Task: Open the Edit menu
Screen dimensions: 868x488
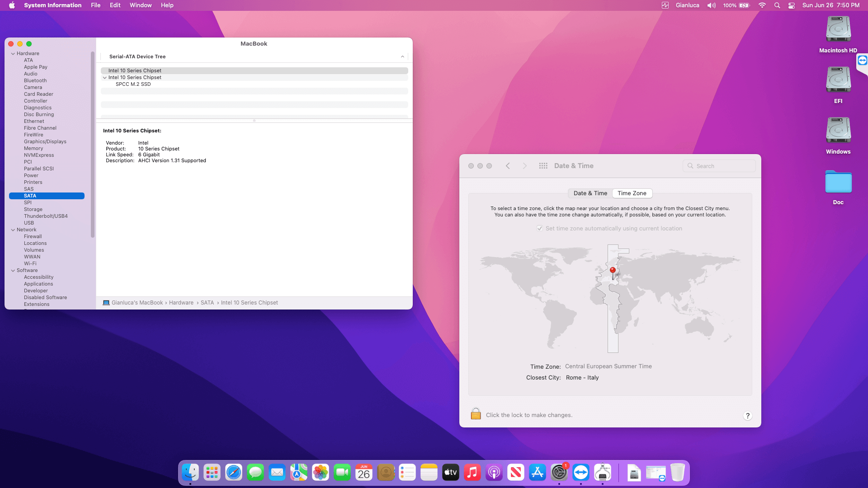Action: click(115, 5)
